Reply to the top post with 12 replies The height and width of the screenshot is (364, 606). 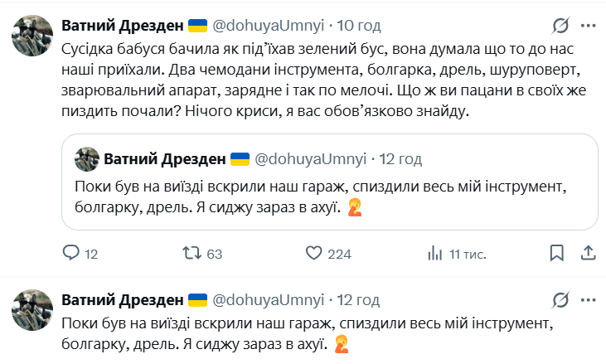pyautogui.click(x=72, y=253)
